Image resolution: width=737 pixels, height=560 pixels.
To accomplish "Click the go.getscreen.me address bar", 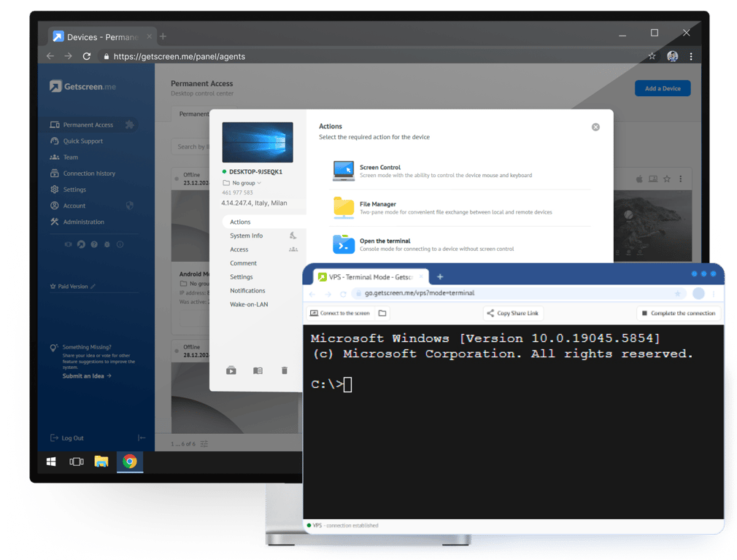I will [x=517, y=293].
